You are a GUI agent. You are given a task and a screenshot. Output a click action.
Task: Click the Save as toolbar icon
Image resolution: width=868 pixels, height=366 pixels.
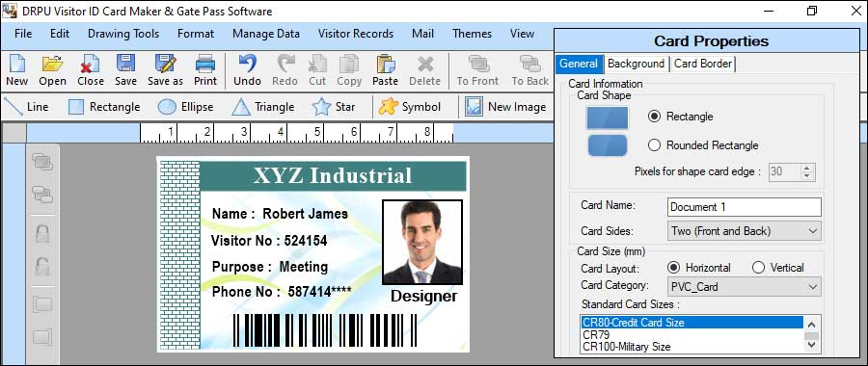point(165,70)
